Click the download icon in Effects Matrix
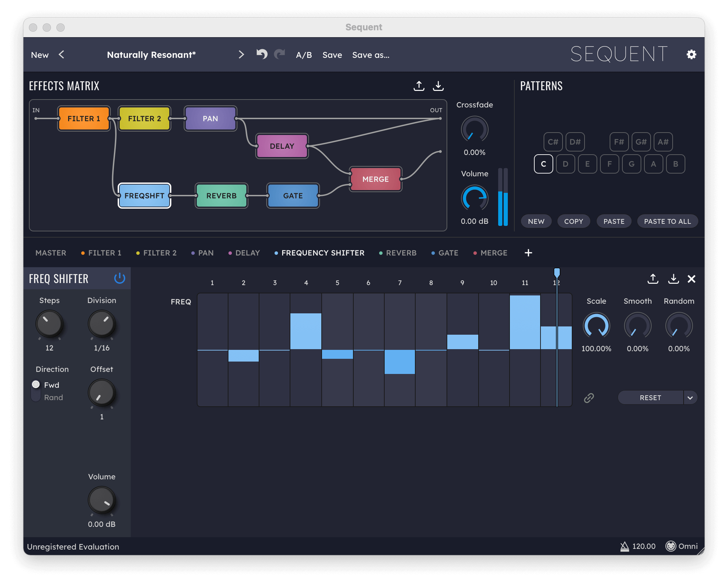The height and width of the screenshot is (584, 728). pos(439,86)
